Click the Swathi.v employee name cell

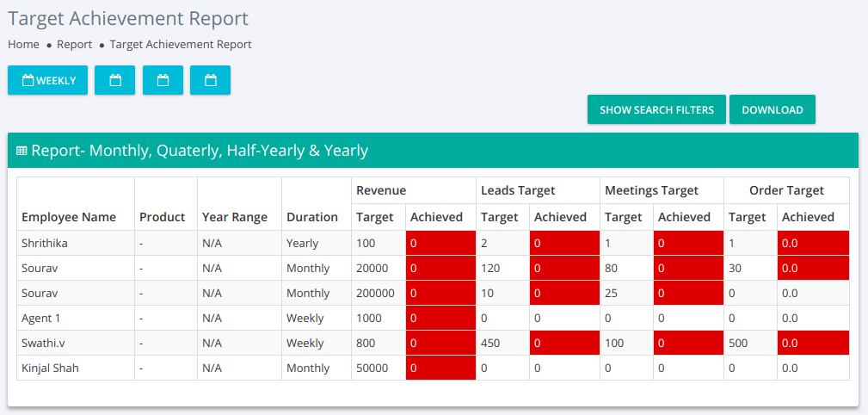tap(76, 343)
